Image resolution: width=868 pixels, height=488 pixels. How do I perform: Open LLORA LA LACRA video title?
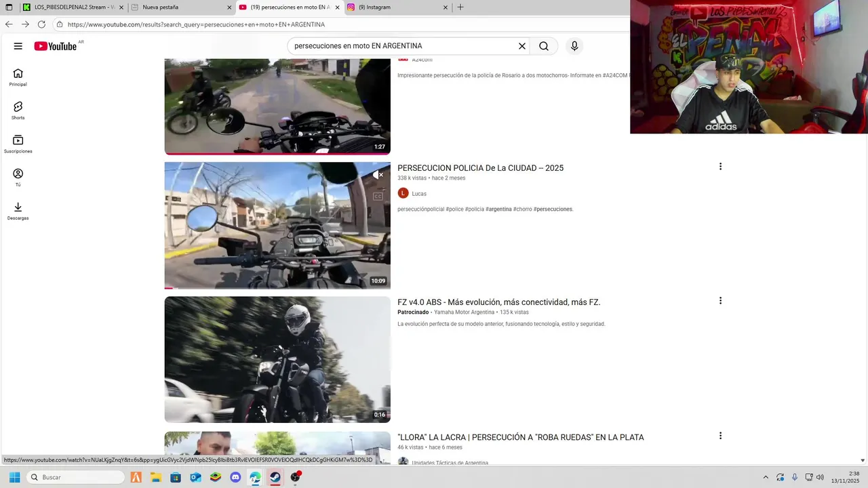tap(521, 437)
